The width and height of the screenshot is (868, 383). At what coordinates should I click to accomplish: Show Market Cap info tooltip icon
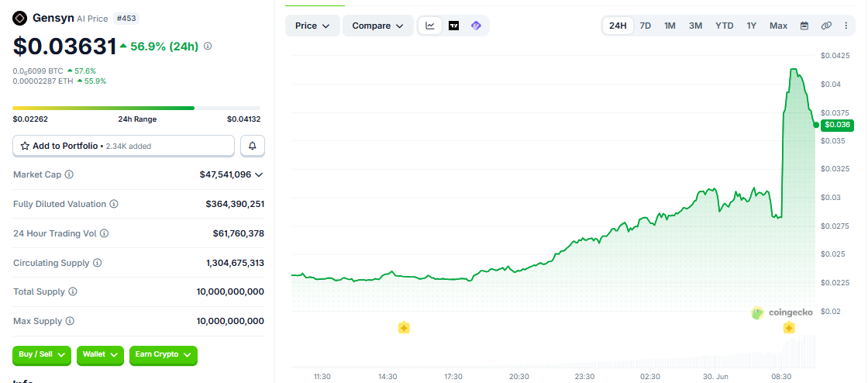tap(69, 174)
